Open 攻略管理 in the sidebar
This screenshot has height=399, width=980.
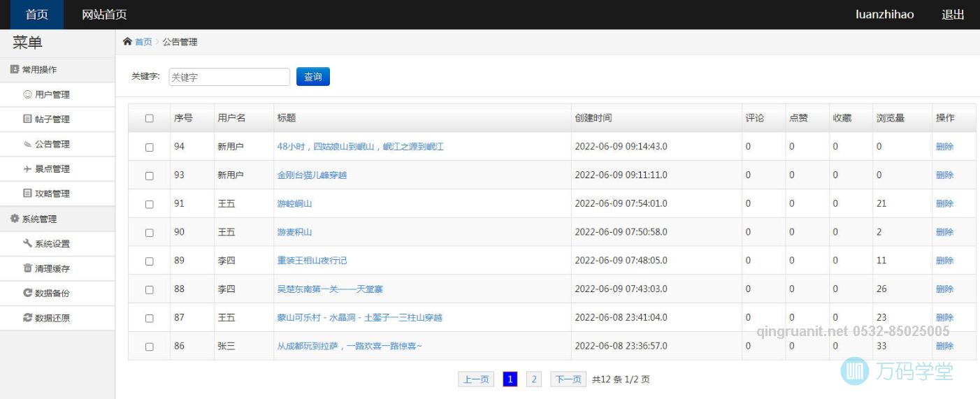tap(57, 193)
